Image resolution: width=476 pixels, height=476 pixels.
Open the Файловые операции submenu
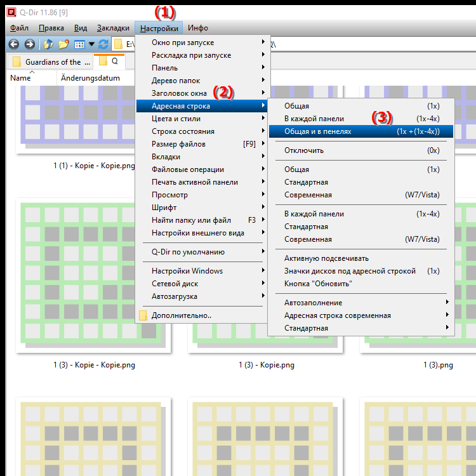click(202, 169)
